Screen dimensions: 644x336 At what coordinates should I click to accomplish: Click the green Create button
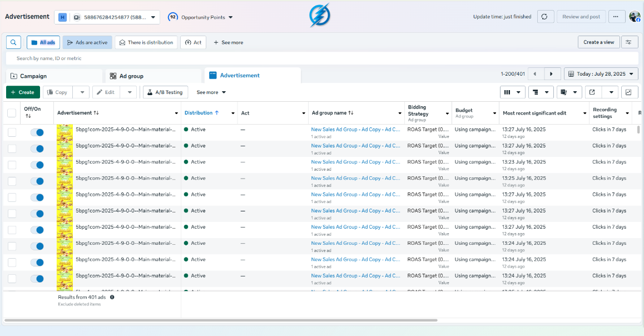(23, 92)
